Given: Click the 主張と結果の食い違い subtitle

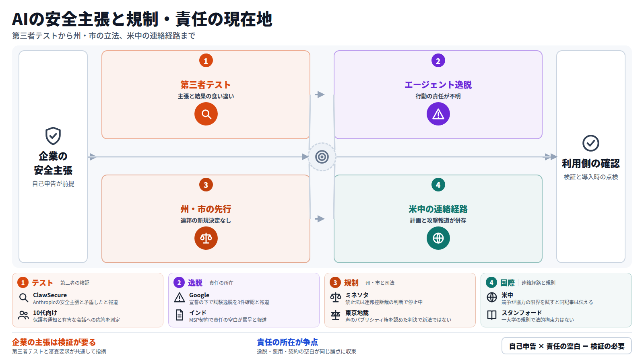Looking at the screenshot, I should [206, 96].
